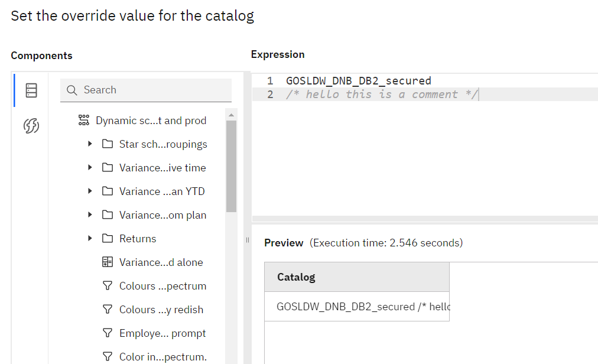Image resolution: width=598 pixels, height=364 pixels.
Task: Expand the Variance...ive time folder
Action: (x=90, y=167)
